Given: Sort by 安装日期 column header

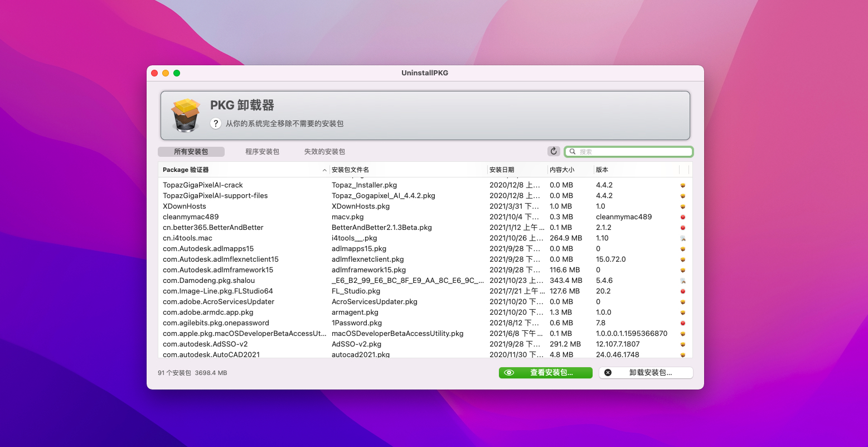Looking at the screenshot, I should [x=517, y=170].
